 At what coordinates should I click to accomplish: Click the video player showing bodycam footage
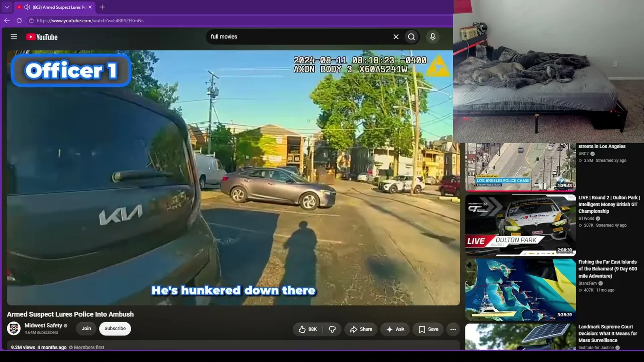pos(233,177)
